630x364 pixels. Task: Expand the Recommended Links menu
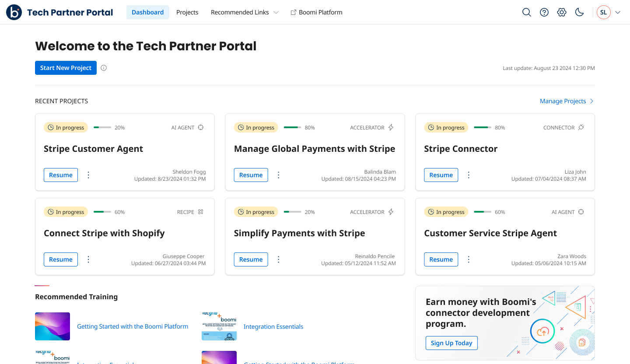tap(245, 12)
